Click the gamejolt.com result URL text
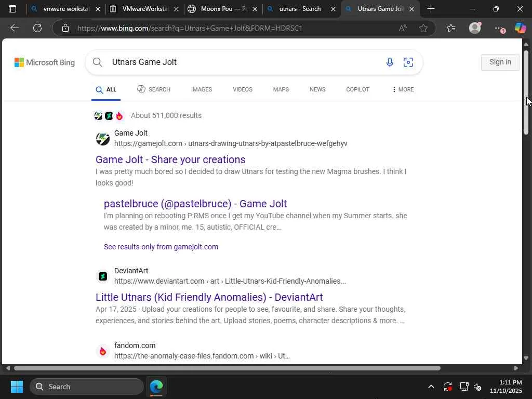The image size is (532, 399). click(231, 143)
